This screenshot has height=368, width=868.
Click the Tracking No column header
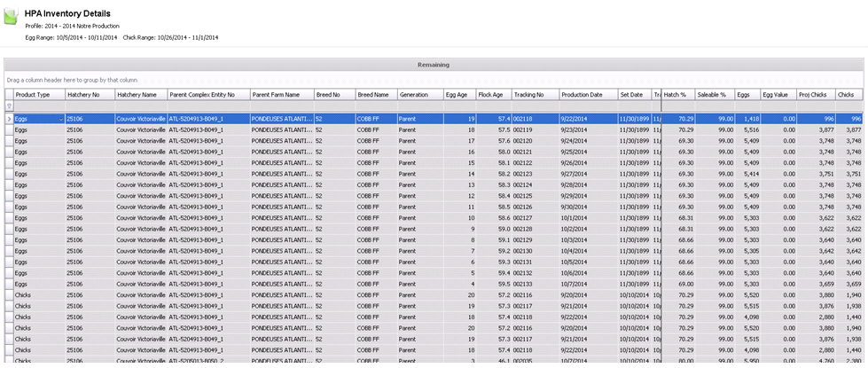coord(536,95)
